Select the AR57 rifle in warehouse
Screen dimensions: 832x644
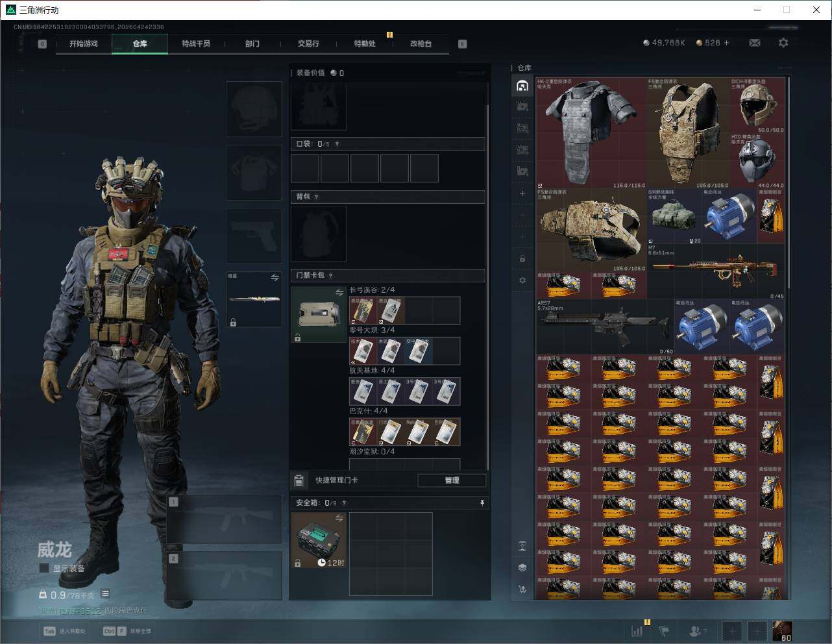pyautogui.click(x=605, y=327)
